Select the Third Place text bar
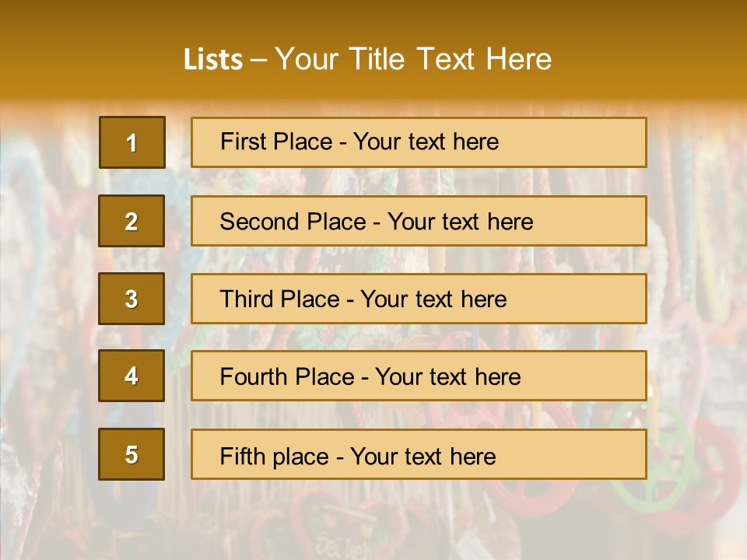Screen dimensions: 747x560 tap(419, 299)
